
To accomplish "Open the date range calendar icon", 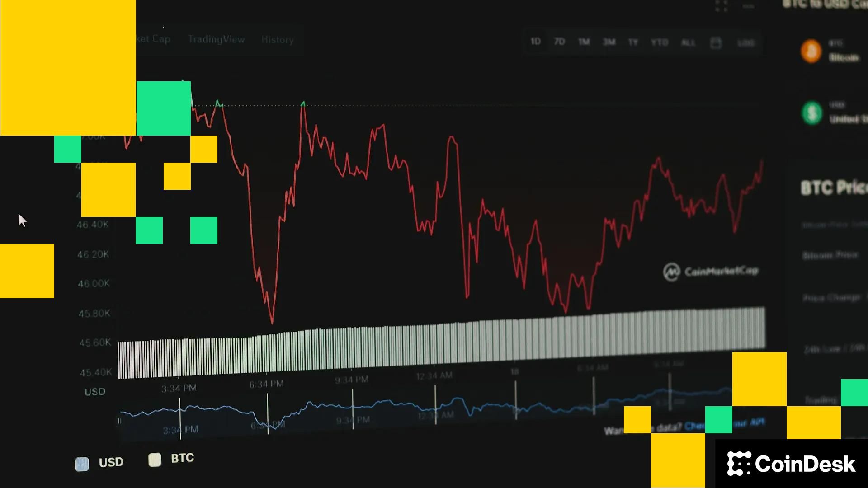I will (716, 42).
